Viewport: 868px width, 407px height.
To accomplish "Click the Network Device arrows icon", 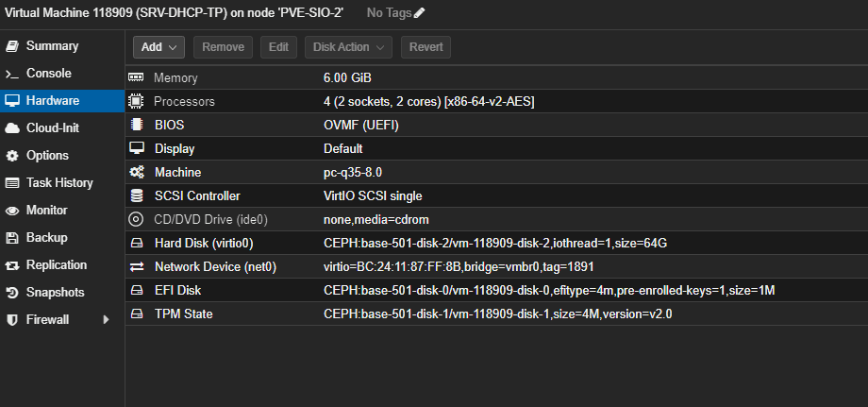I will (136, 266).
